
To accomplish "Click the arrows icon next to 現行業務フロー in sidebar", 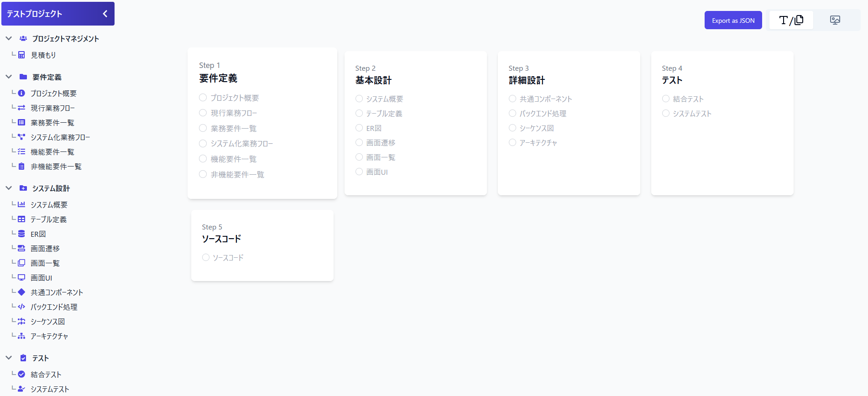I will pyautogui.click(x=21, y=108).
